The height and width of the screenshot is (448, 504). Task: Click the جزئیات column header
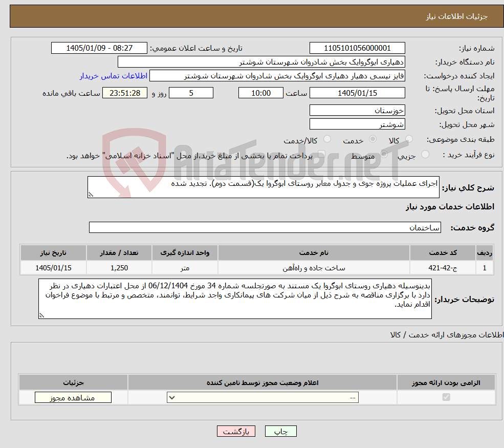click(73, 382)
